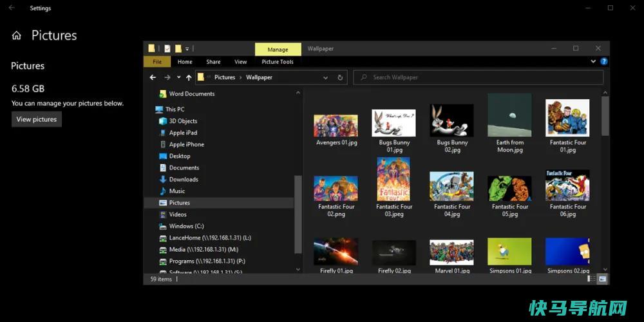Image resolution: width=644 pixels, height=322 pixels.
Task: Click the Manage contextual tab
Action: click(278, 50)
